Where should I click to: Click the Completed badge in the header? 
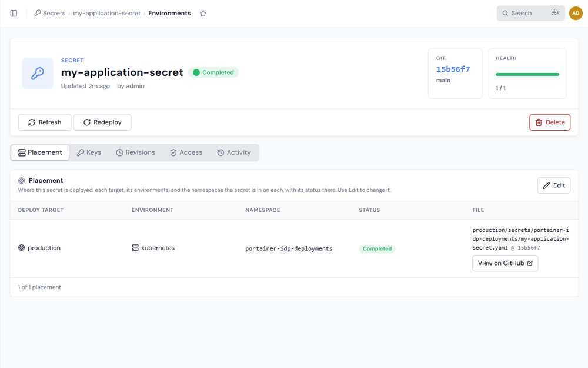point(213,72)
